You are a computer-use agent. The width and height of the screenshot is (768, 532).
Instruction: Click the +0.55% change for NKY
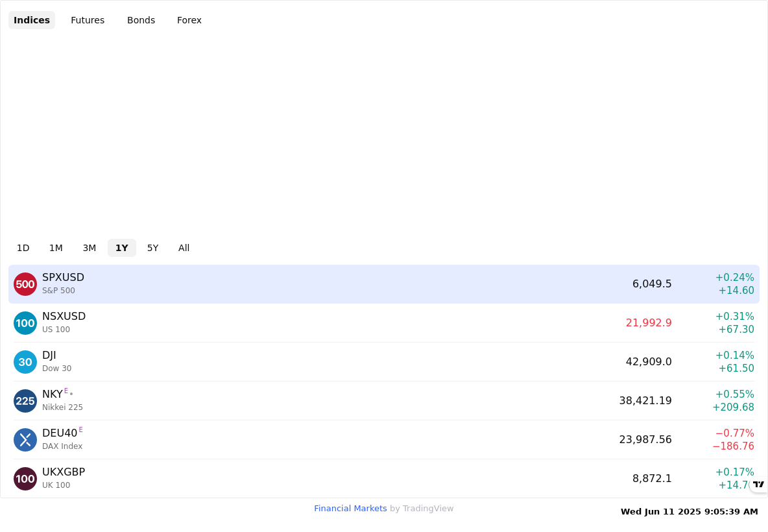click(735, 394)
